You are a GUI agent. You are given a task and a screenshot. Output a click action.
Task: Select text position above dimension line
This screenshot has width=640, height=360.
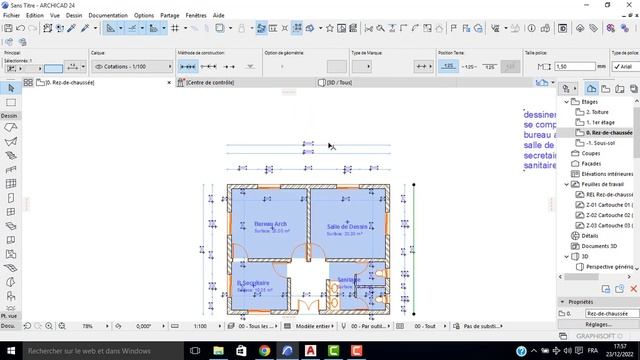(448, 67)
